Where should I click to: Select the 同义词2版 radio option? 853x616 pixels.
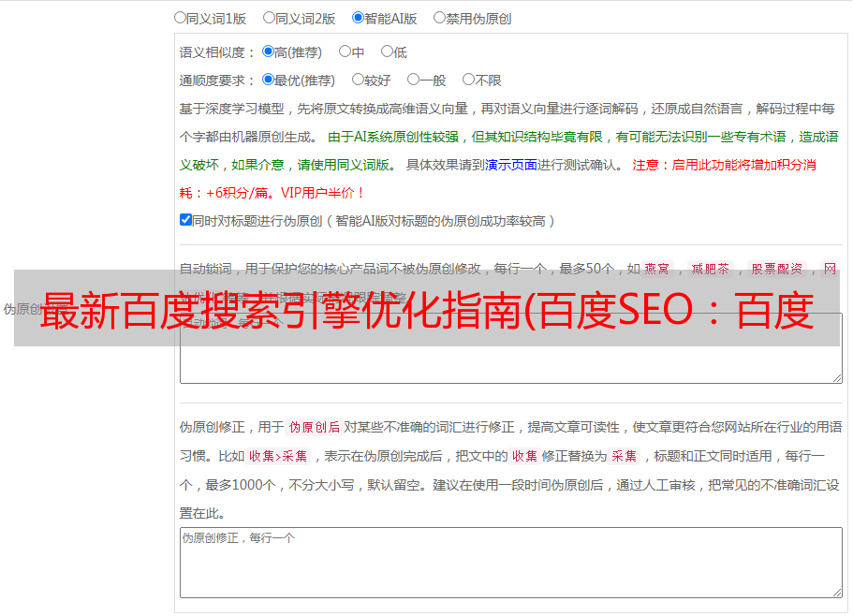(x=269, y=18)
